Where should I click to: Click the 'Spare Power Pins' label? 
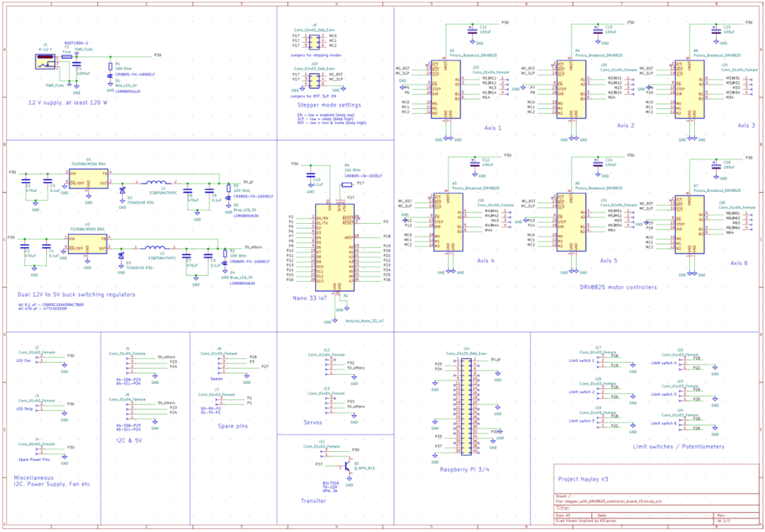click(34, 460)
